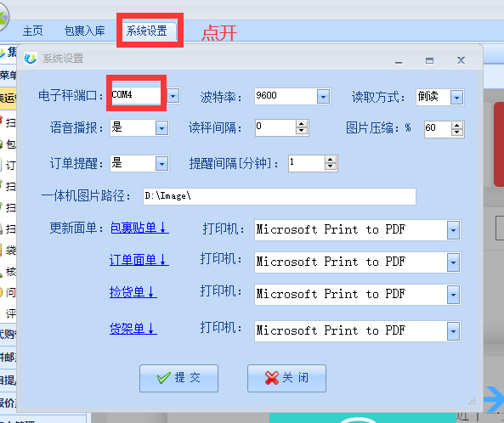Select the 系统设置 tab
The image size is (504, 423).
tap(146, 31)
